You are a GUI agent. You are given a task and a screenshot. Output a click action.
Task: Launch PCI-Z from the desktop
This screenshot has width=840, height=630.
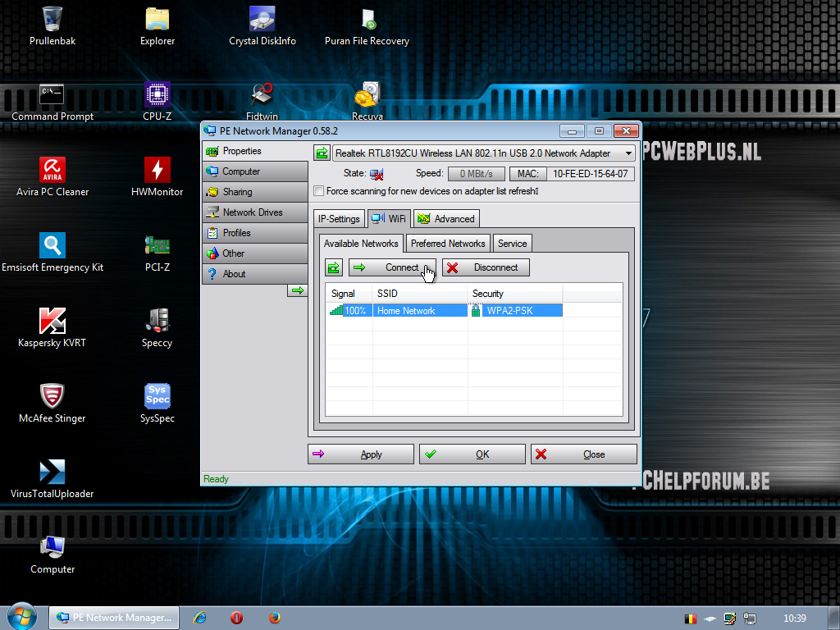(x=157, y=253)
